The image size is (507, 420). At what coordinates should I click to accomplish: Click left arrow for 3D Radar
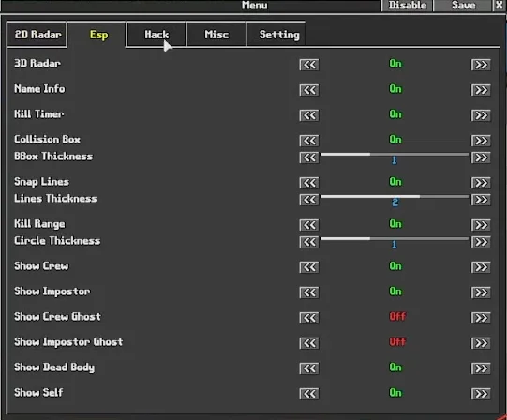pos(309,65)
